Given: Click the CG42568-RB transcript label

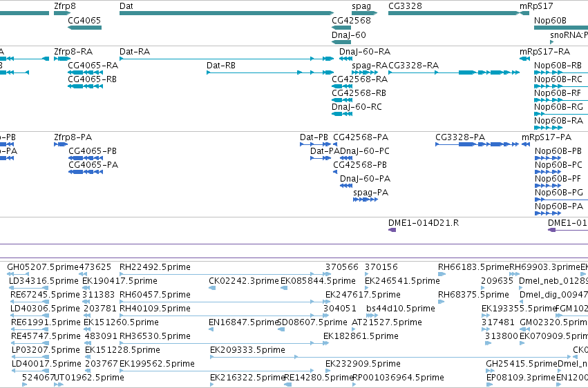Looking at the screenshot, I should tap(359, 93).
